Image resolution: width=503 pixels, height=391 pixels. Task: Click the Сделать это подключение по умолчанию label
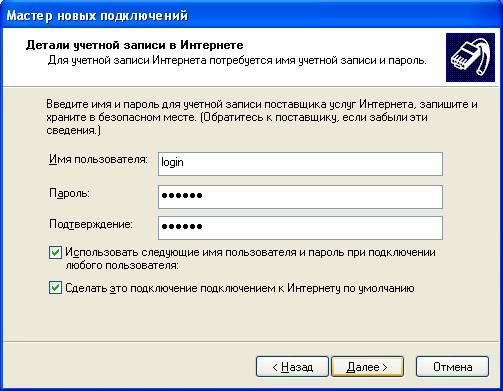[x=240, y=288]
